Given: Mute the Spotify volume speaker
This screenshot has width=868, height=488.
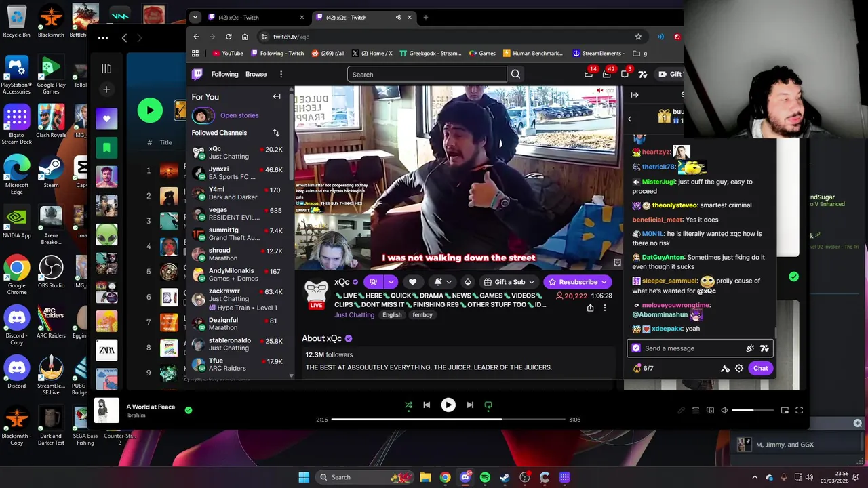Looking at the screenshot, I should pos(724,410).
